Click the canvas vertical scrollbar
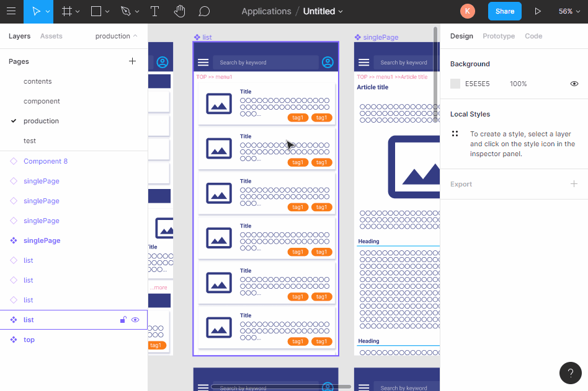The height and width of the screenshot is (391, 588). point(435,74)
